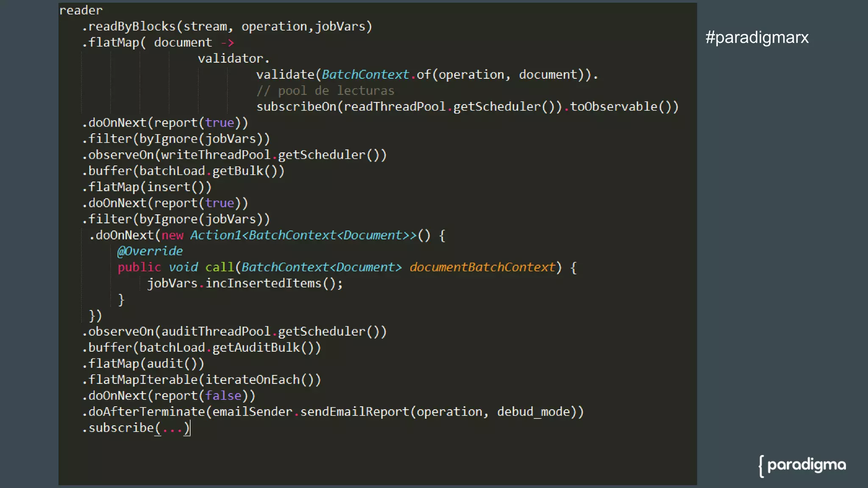Click the red arrow lambda operator
This screenshot has height=488, width=868.
point(228,42)
